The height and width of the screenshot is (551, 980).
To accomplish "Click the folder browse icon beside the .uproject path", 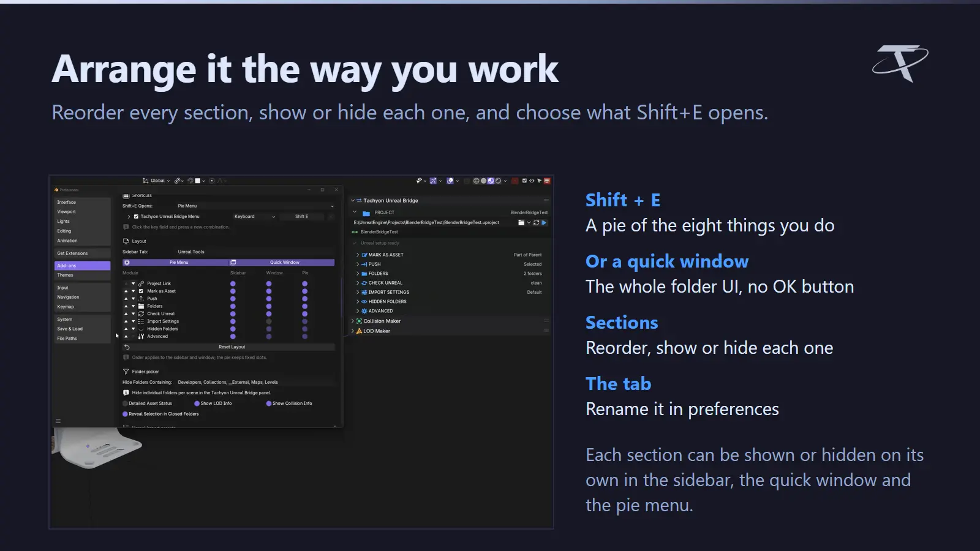I will (521, 223).
